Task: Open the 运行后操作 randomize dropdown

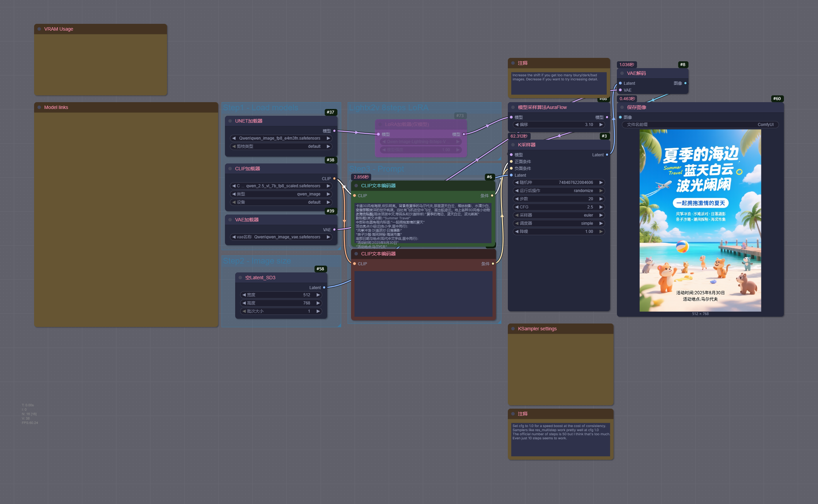Action: (x=559, y=191)
